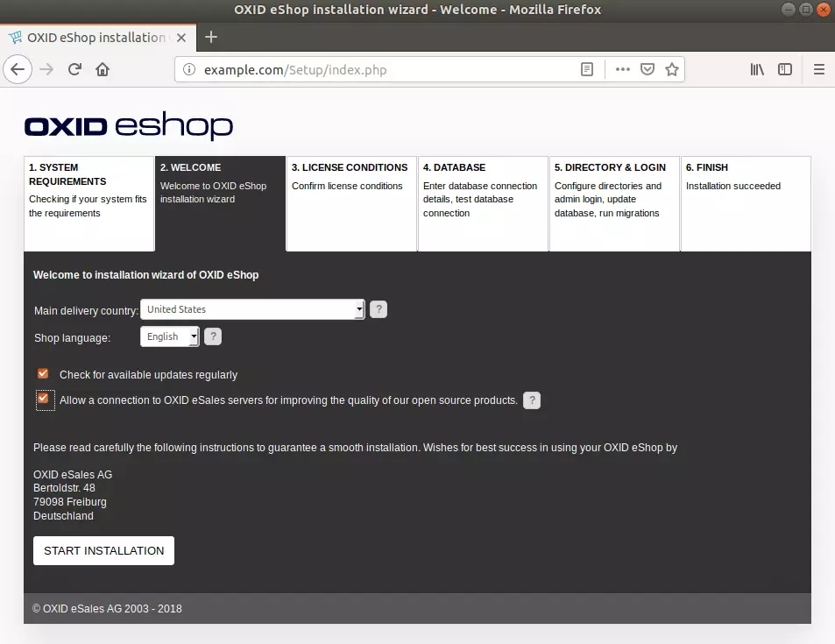The width and height of the screenshot is (835, 644).
Task: Close the Firefox window
Action: pyautogui.click(x=824, y=9)
